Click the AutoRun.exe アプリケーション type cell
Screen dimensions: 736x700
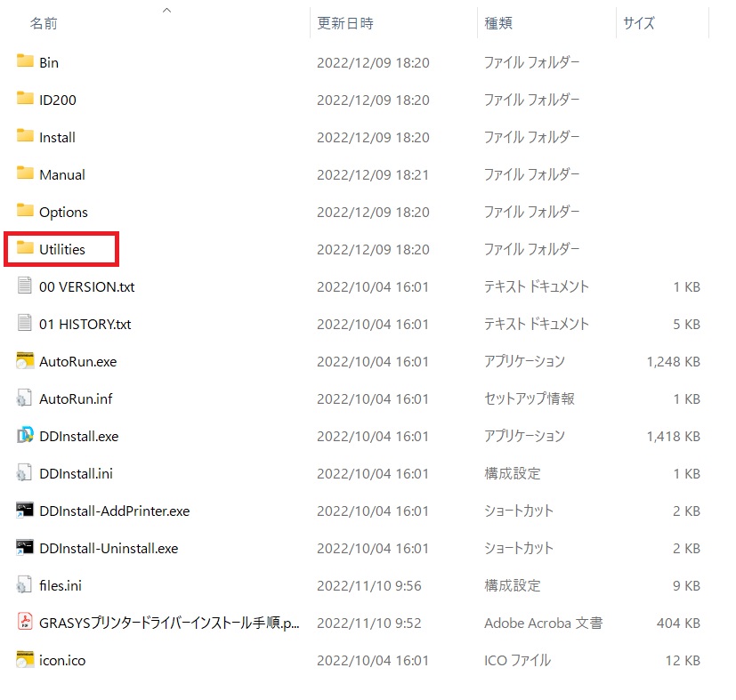click(525, 362)
